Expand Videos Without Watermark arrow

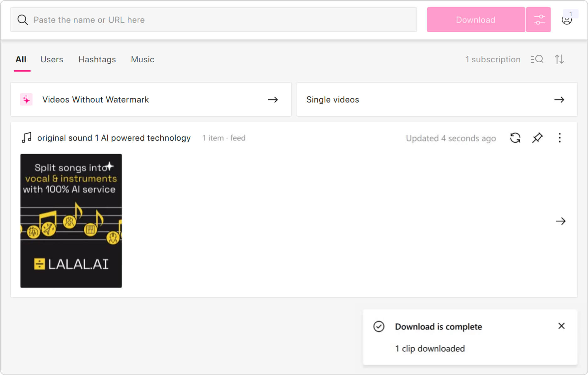click(273, 100)
